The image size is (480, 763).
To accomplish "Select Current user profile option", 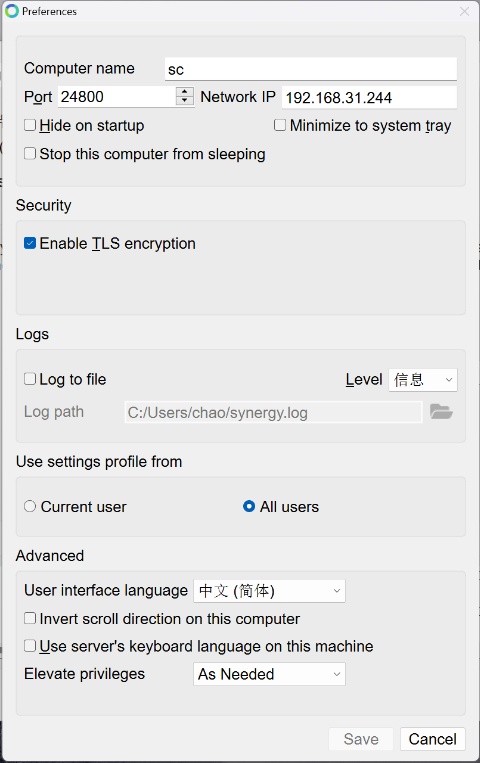I will pos(30,507).
